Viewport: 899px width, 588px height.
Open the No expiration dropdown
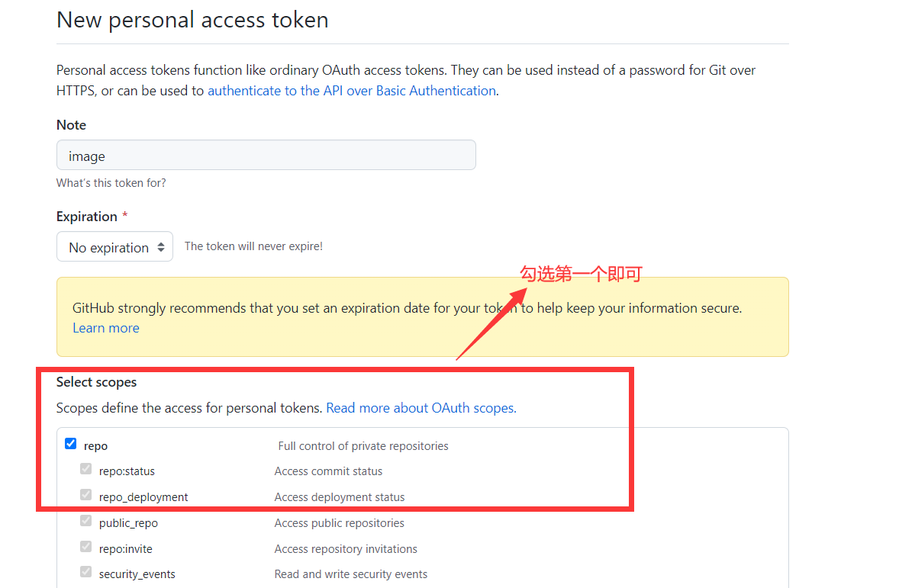pos(115,247)
